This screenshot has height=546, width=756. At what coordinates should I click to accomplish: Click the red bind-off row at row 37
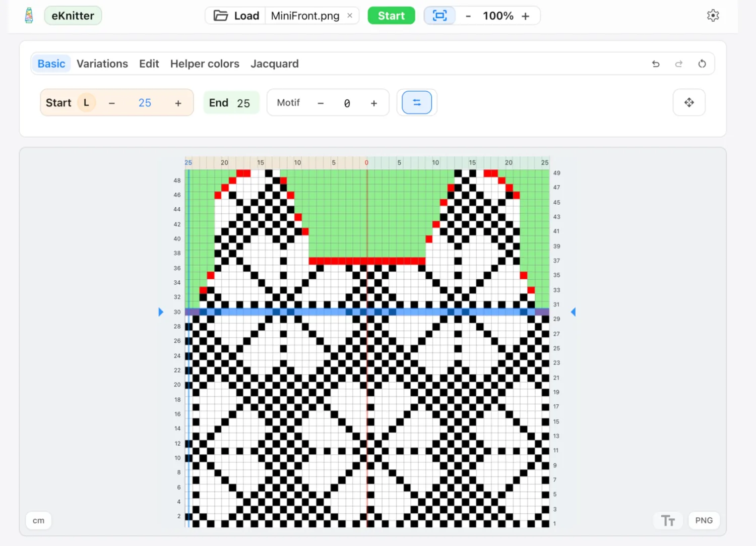pyautogui.click(x=367, y=261)
